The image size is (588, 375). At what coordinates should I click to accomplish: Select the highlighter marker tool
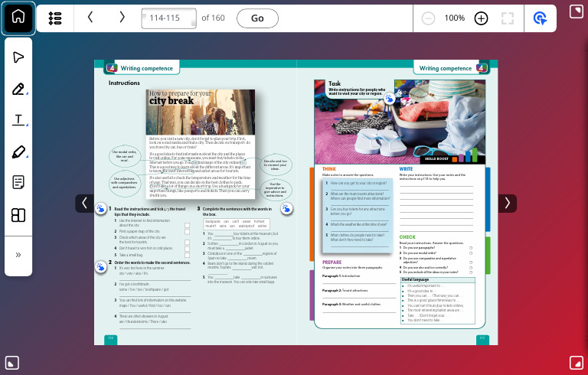click(x=18, y=152)
